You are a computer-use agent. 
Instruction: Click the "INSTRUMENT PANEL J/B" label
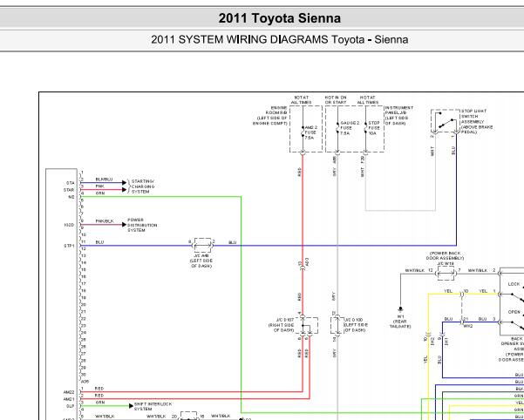point(399,116)
